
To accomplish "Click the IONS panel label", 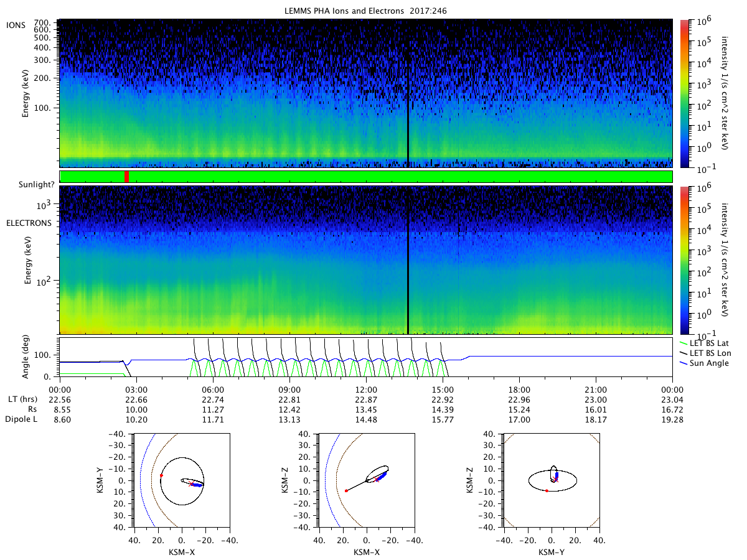I will [x=15, y=25].
